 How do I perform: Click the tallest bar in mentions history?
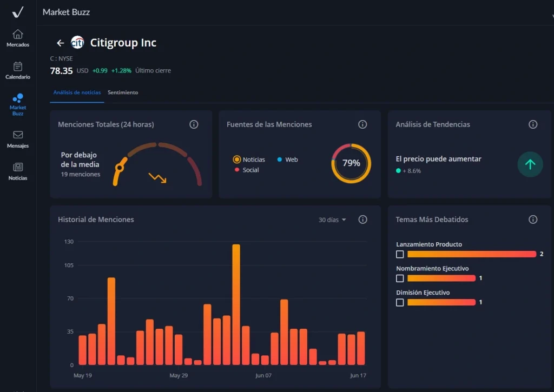[x=236, y=304]
